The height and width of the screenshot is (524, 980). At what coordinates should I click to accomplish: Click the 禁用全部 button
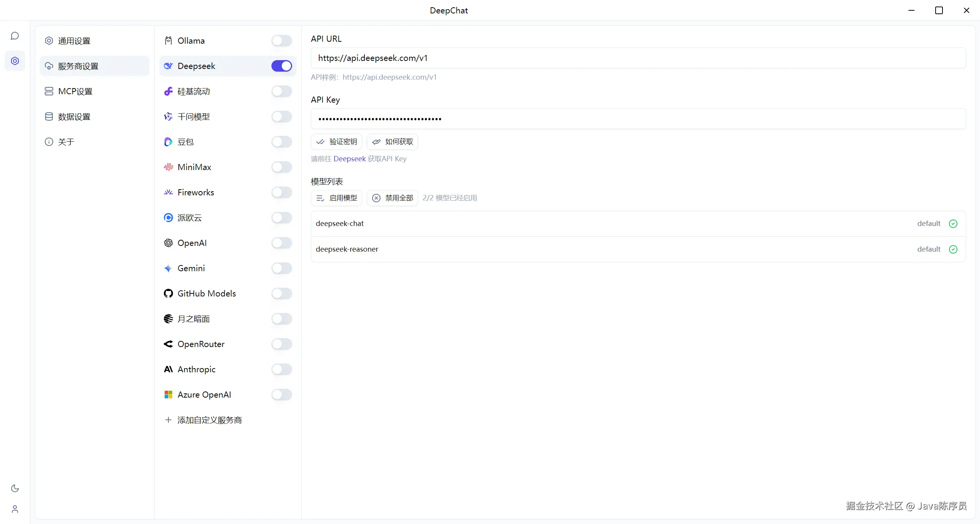tap(392, 198)
